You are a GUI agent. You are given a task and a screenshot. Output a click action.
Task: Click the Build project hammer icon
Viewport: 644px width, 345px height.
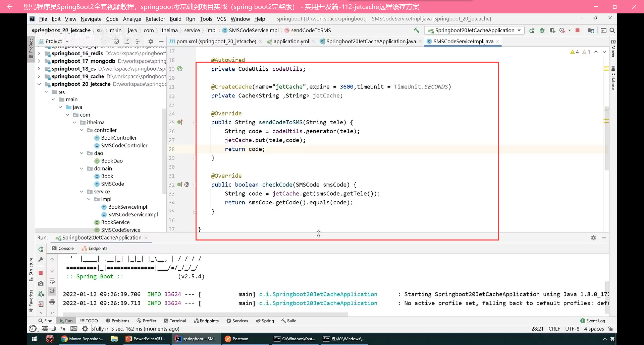click(x=416, y=30)
